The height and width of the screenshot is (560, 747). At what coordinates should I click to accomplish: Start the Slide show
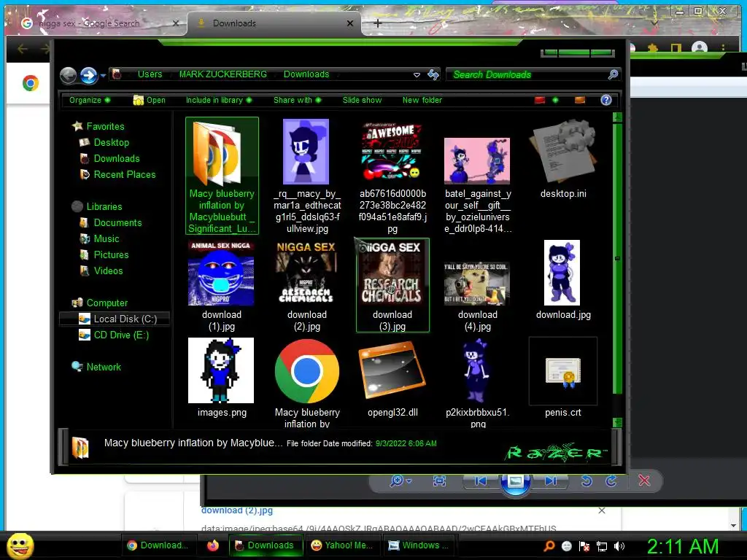tap(362, 100)
